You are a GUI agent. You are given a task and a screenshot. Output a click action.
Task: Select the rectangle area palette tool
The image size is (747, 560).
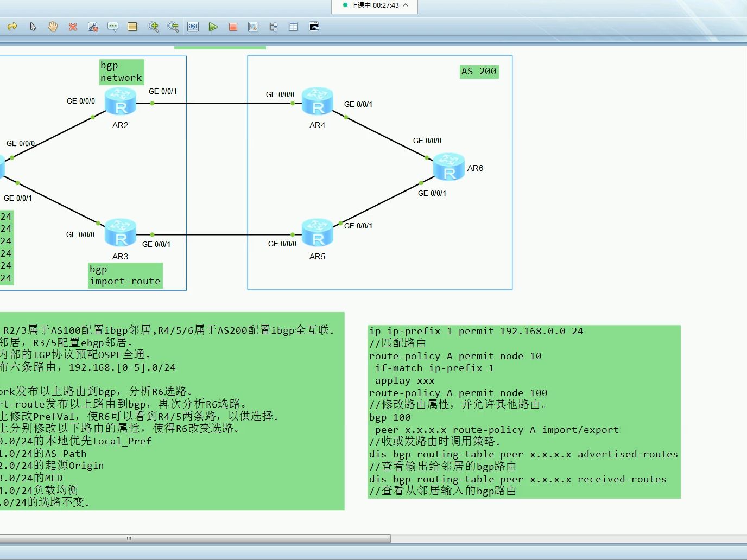132,27
